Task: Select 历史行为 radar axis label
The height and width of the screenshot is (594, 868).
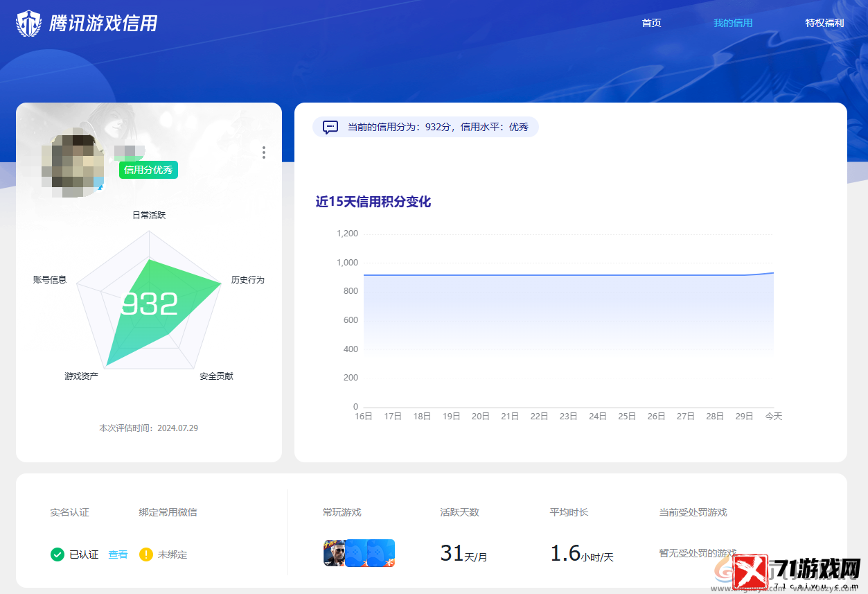Action: coord(248,280)
